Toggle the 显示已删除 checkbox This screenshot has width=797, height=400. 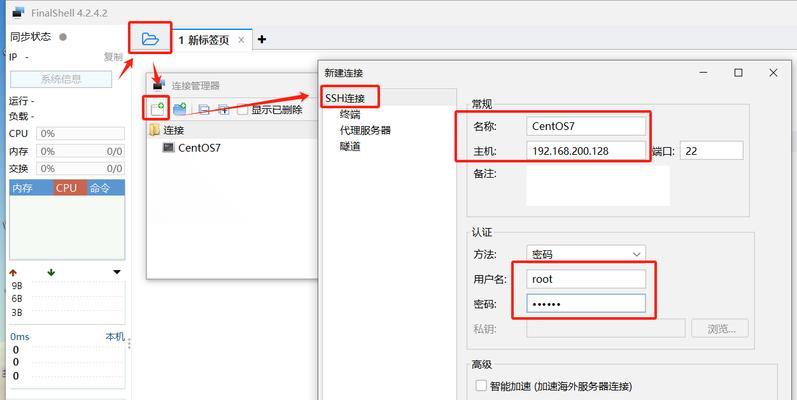coord(243,109)
